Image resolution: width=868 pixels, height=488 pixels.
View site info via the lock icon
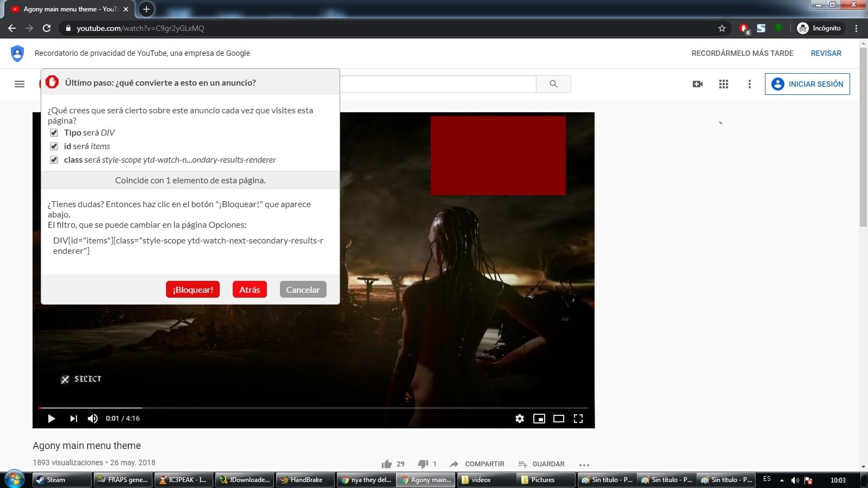(68, 28)
